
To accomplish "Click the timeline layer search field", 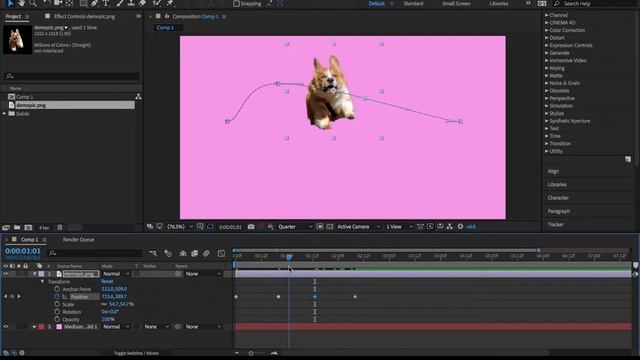I will pyautogui.click(x=95, y=253).
